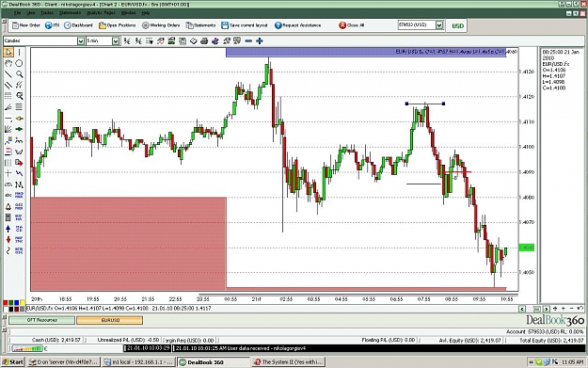Open the File menu
Viewport: 588px width, 368px height.
(x=17, y=13)
